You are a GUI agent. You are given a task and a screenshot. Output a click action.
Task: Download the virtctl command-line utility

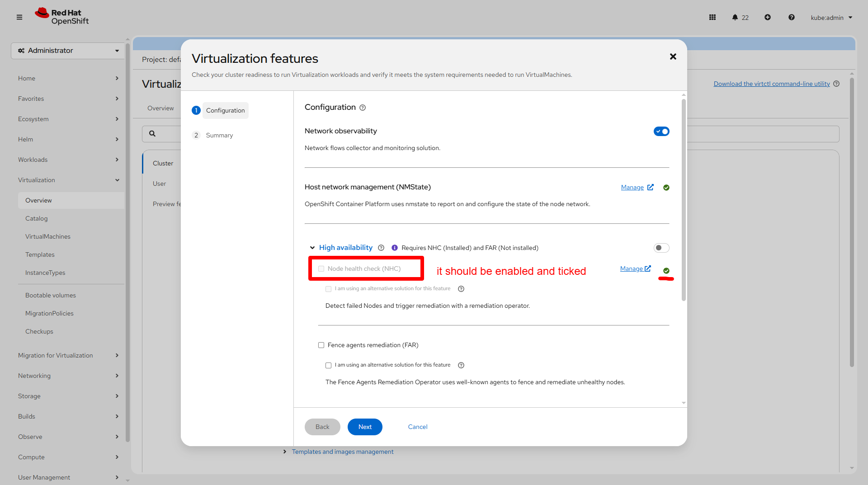click(772, 84)
